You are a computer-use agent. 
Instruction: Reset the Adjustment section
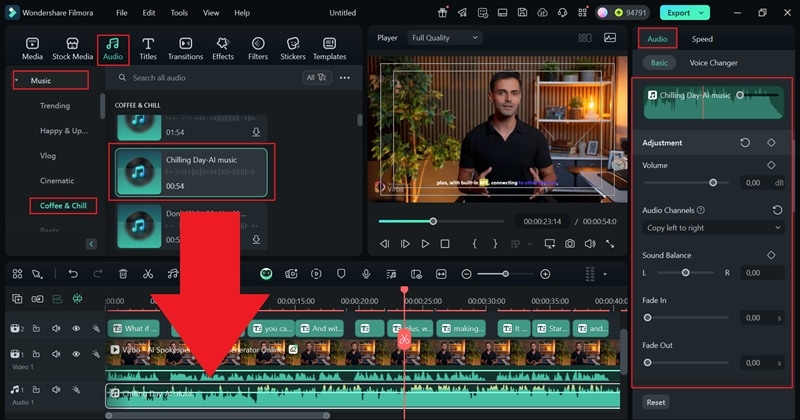coord(745,142)
